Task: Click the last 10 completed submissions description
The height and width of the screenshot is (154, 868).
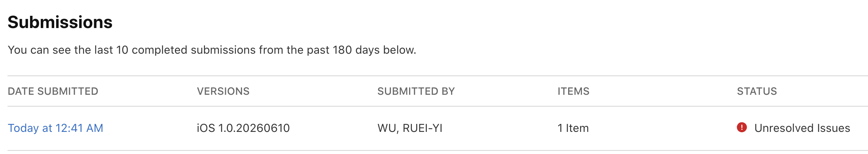Action: pyautogui.click(x=212, y=50)
